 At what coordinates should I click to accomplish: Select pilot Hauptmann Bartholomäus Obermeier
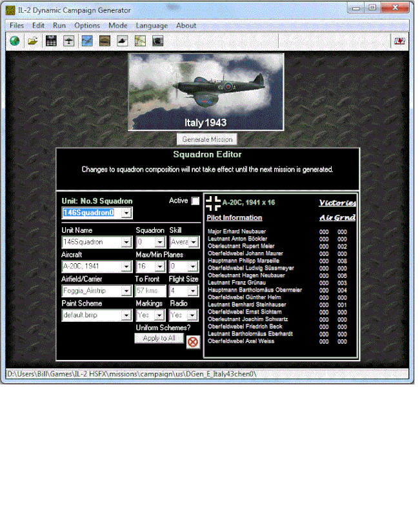pos(255,290)
